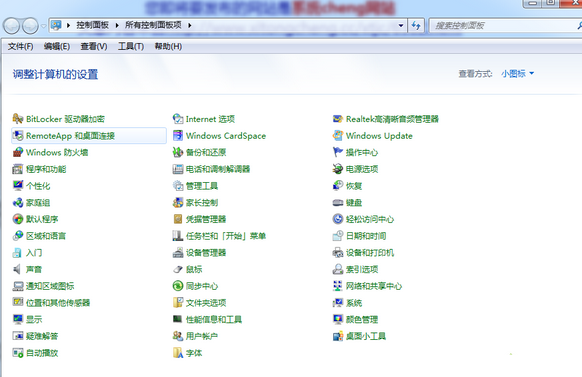Click the refresh button beside address bar

[x=416, y=26]
